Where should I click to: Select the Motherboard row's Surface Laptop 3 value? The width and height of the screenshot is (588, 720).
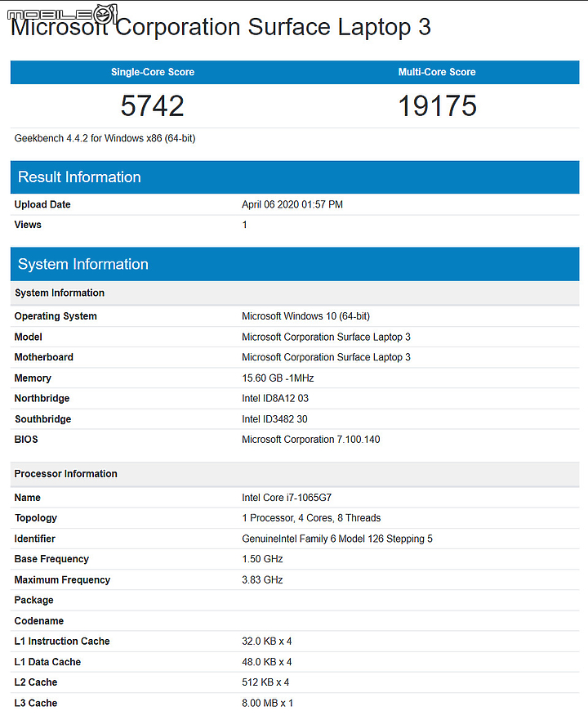point(326,357)
